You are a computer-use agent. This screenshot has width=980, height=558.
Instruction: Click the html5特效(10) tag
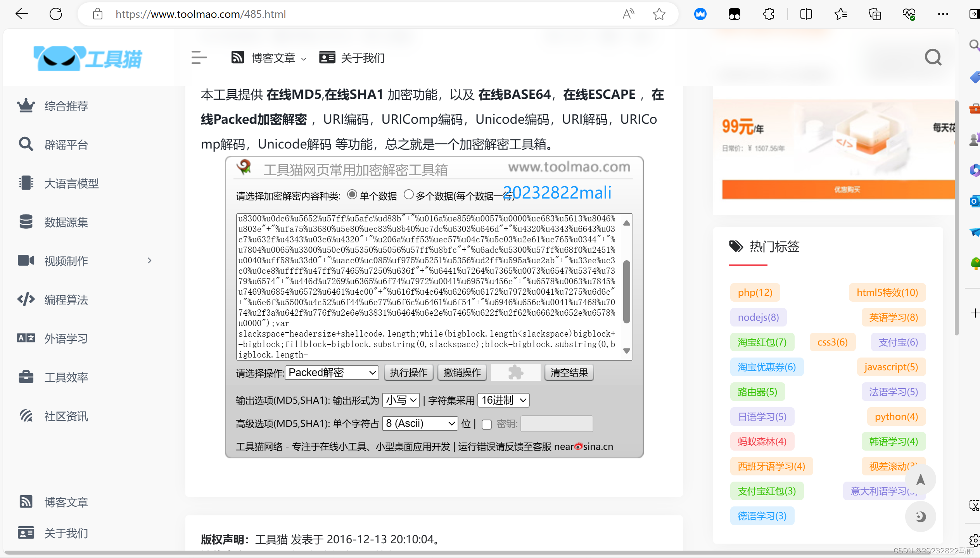(887, 292)
